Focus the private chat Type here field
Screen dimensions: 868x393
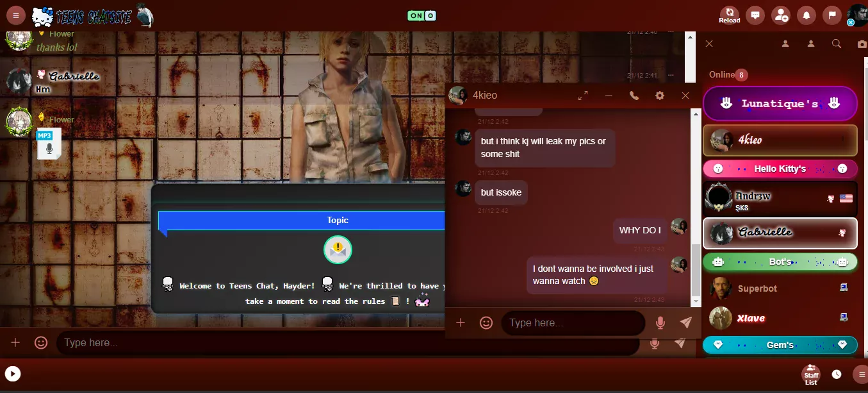573,323
